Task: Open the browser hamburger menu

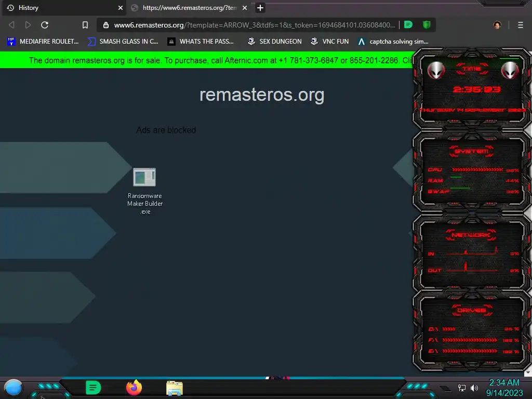Action: (x=520, y=25)
